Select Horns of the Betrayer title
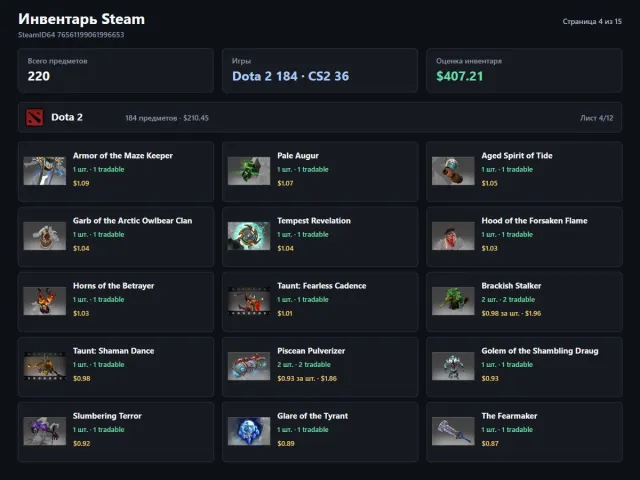 113,286
